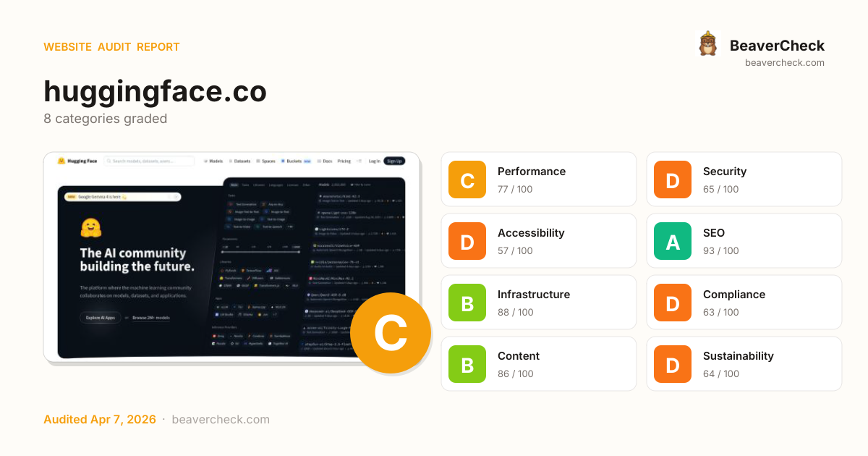Click the Models menu item in screenshot

[x=213, y=161]
